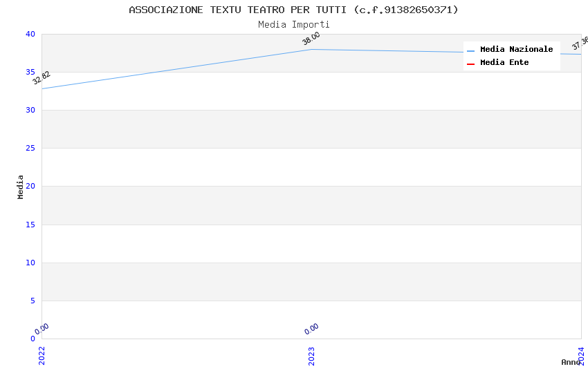Click the 37.36 data label at 2024

[580, 44]
